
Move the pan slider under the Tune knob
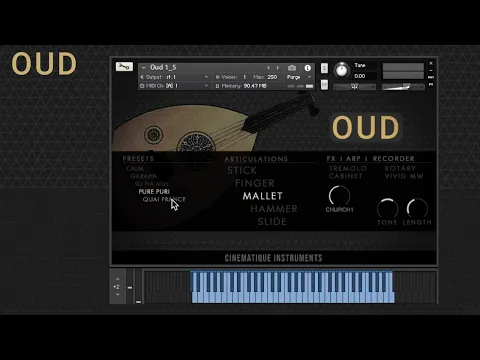(x=354, y=87)
